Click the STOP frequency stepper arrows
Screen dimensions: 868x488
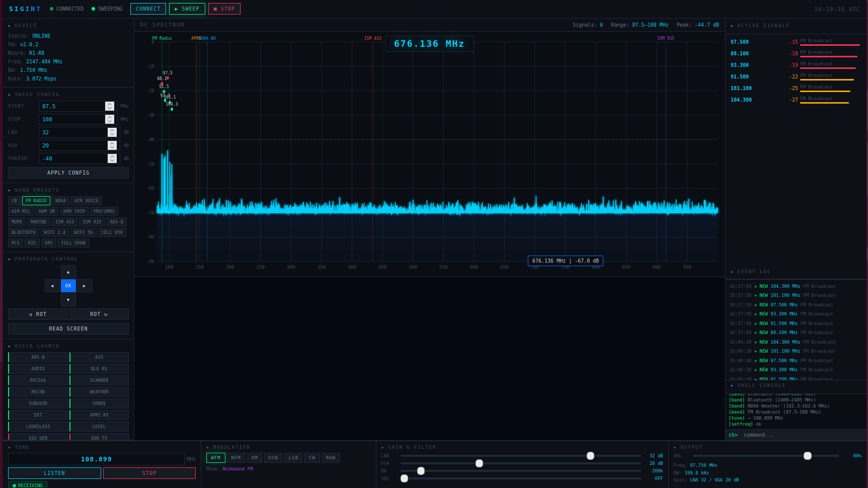[x=110, y=119]
